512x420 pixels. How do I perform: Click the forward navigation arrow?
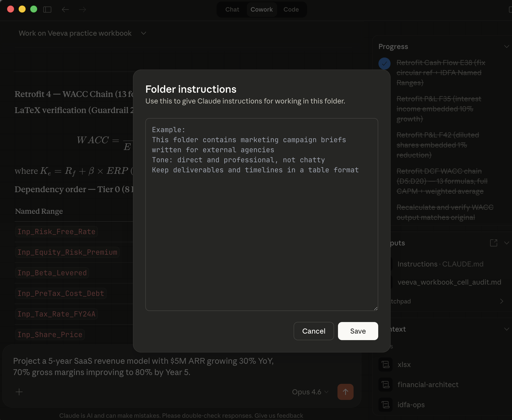82,10
